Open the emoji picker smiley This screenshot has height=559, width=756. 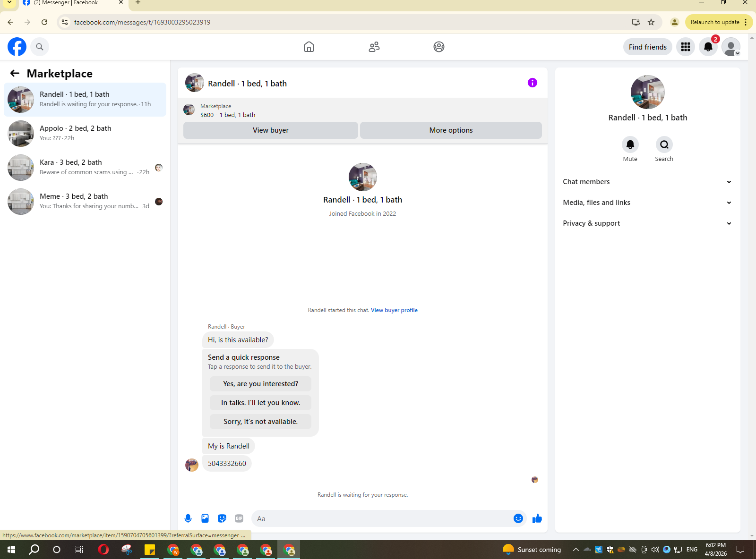tap(518, 518)
